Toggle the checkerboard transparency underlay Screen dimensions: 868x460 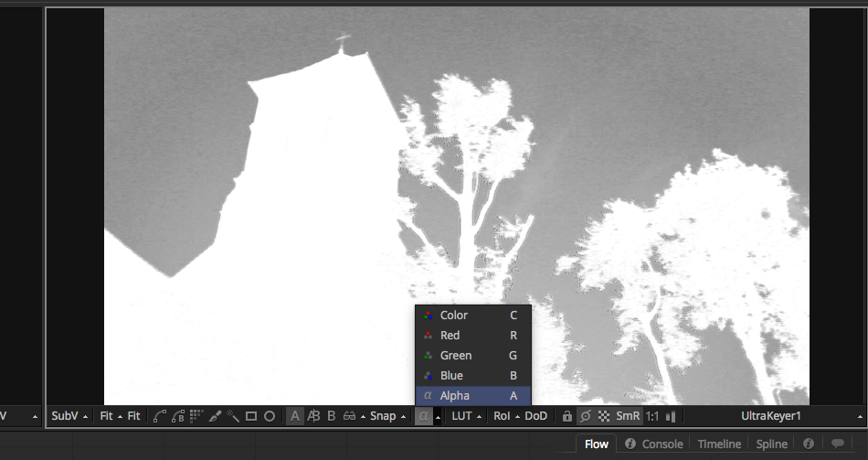(604, 416)
